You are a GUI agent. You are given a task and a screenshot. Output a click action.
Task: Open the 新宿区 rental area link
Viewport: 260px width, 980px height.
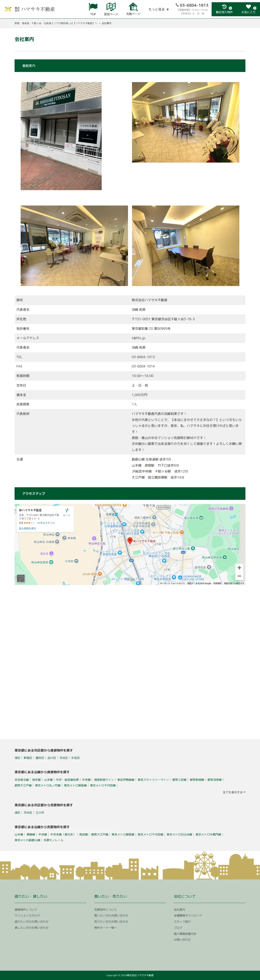coord(28,758)
